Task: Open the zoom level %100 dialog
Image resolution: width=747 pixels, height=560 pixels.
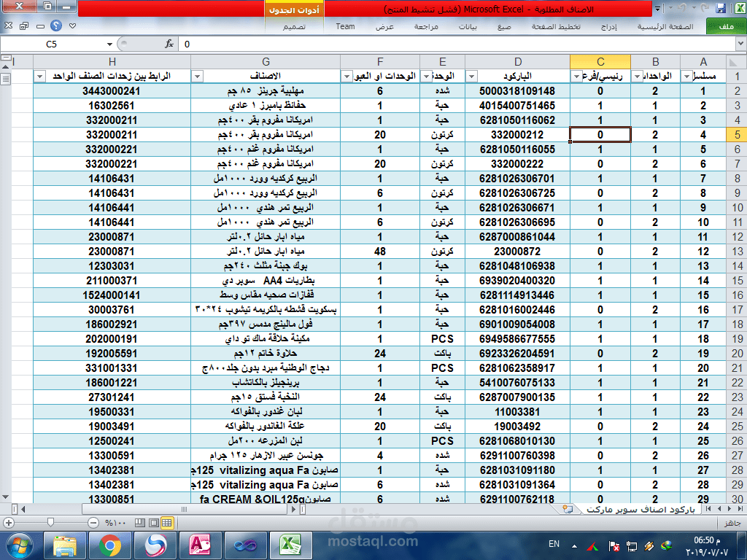Action: click(x=116, y=523)
